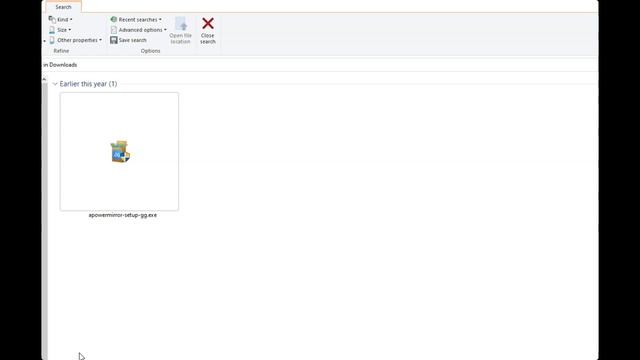Open Recent searches dropdown
This screenshot has height=360, width=640.
[x=136, y=20]
